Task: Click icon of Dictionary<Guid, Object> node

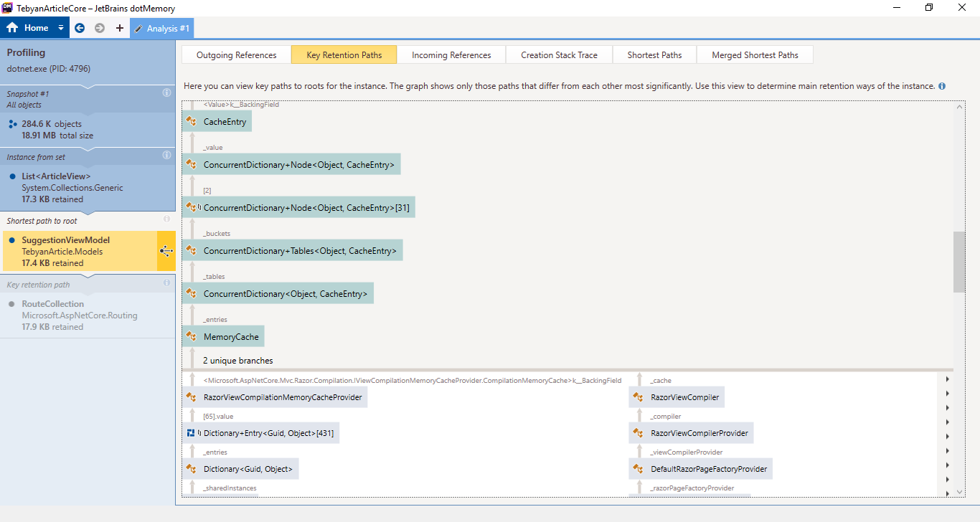Action: 191,469
